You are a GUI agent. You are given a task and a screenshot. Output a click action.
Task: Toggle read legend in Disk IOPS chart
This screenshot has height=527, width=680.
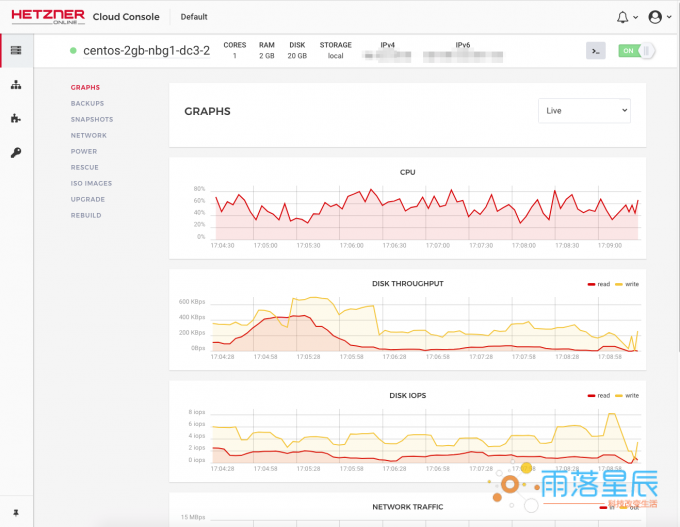coord(599,396)
